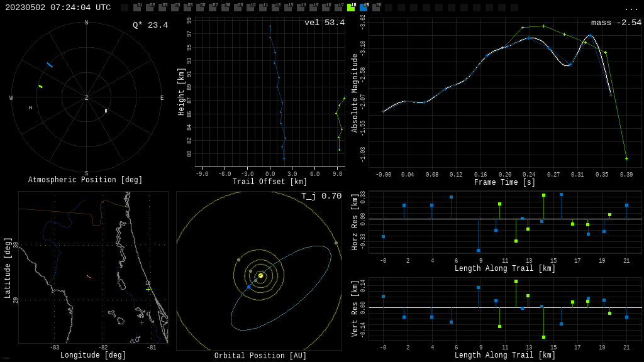
Task: Toggle the blue station 19 square
Action: click(x=364, y=8)
